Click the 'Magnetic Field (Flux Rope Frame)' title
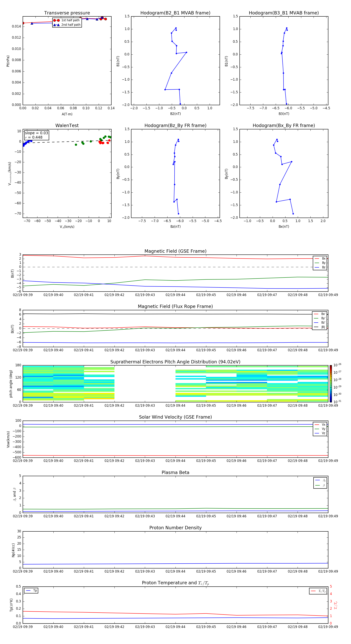Viewport: 351px width, 644px height. click(175, 307)
